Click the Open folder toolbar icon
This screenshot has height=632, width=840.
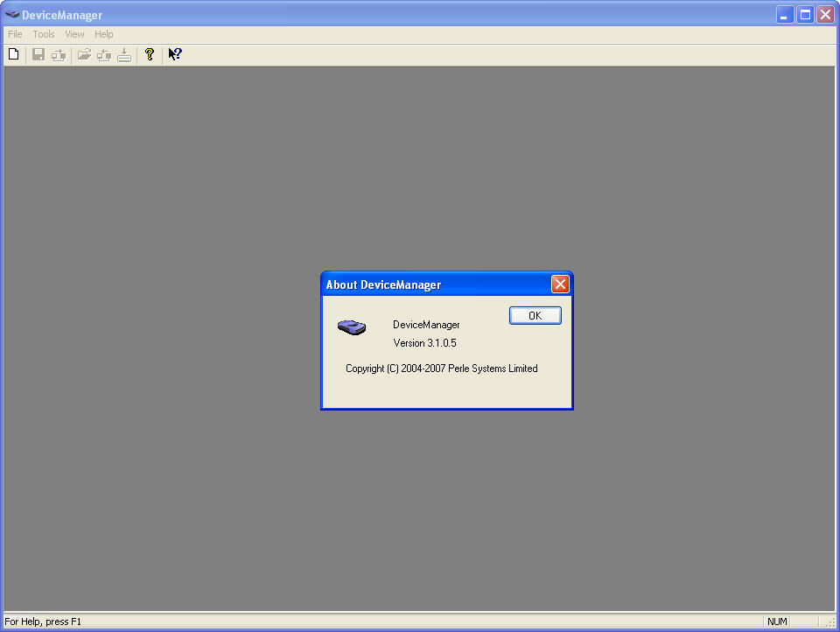pyautogui.click(x=84, y=54)
